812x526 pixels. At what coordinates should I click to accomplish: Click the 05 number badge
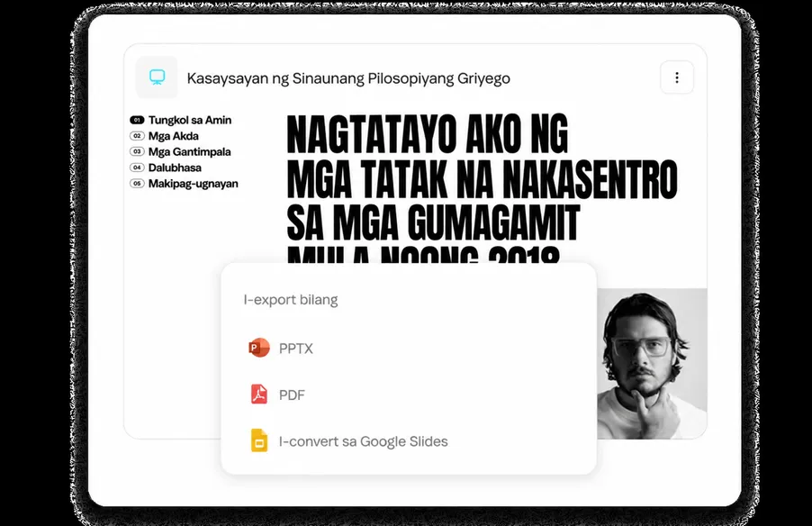[137, 184]
